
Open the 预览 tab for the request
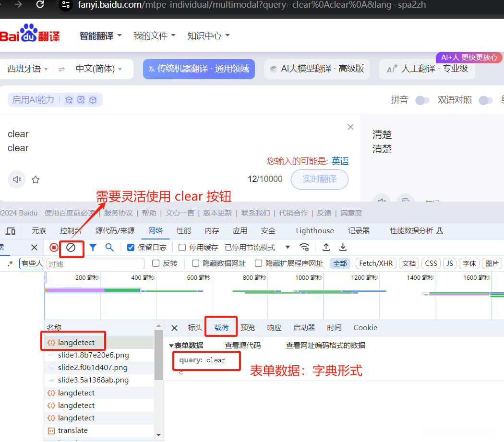(248, 328)
